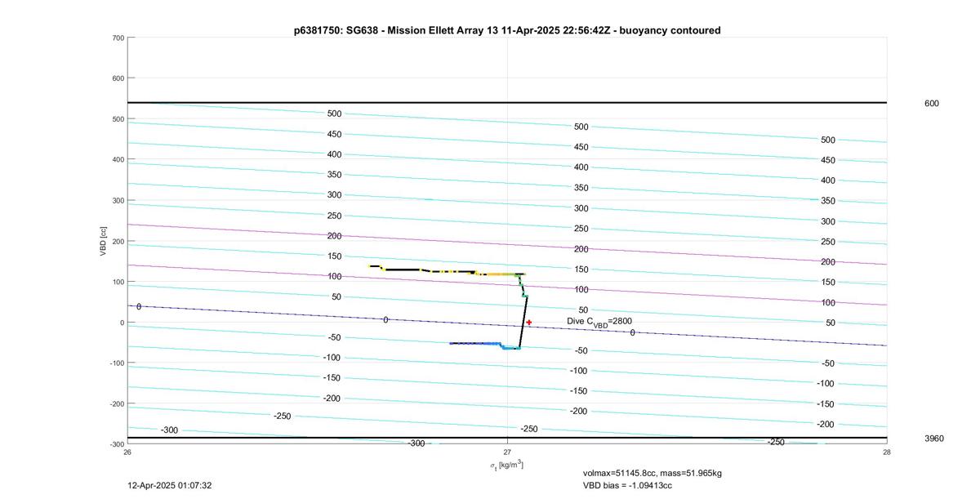The image size is (980, 499).
Task: Click the plot title p6381750: SG638
Action: click(507, 30)
